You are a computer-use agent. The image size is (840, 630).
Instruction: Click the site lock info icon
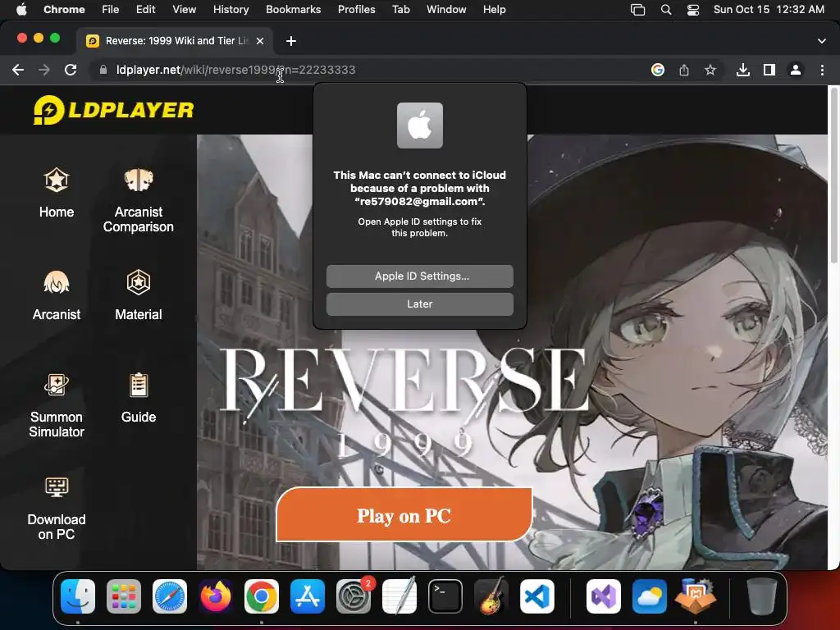[103, 70]
